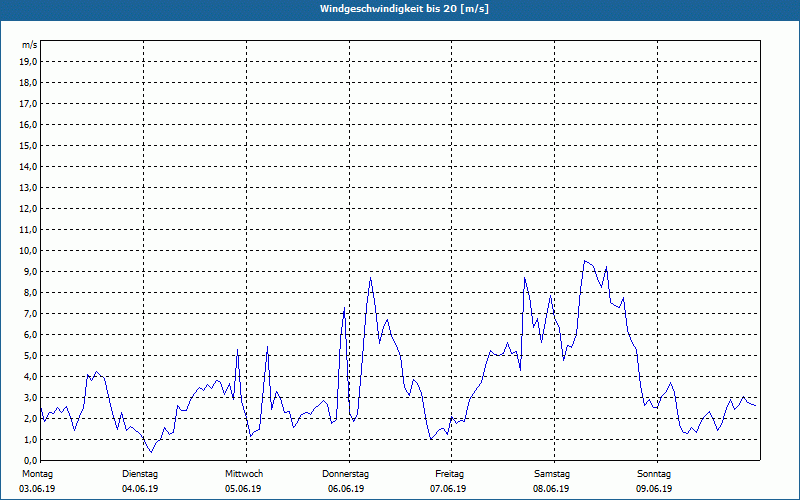Select the 'Dienstag' day label

[x=140, y=474]
